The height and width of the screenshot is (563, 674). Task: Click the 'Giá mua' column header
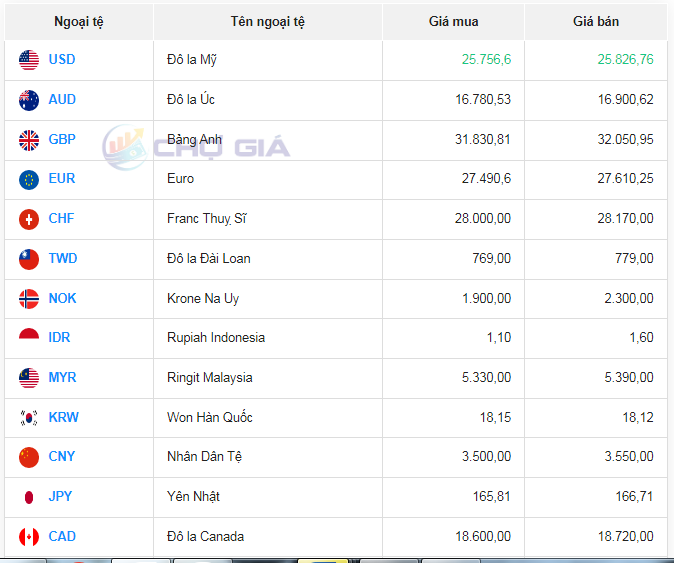coord(453,21)
